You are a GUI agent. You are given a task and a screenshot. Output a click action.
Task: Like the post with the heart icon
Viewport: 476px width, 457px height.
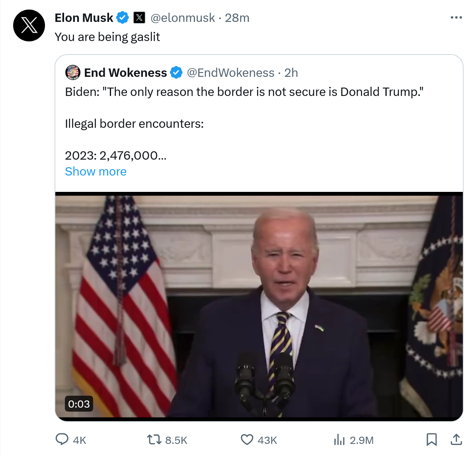247,439
